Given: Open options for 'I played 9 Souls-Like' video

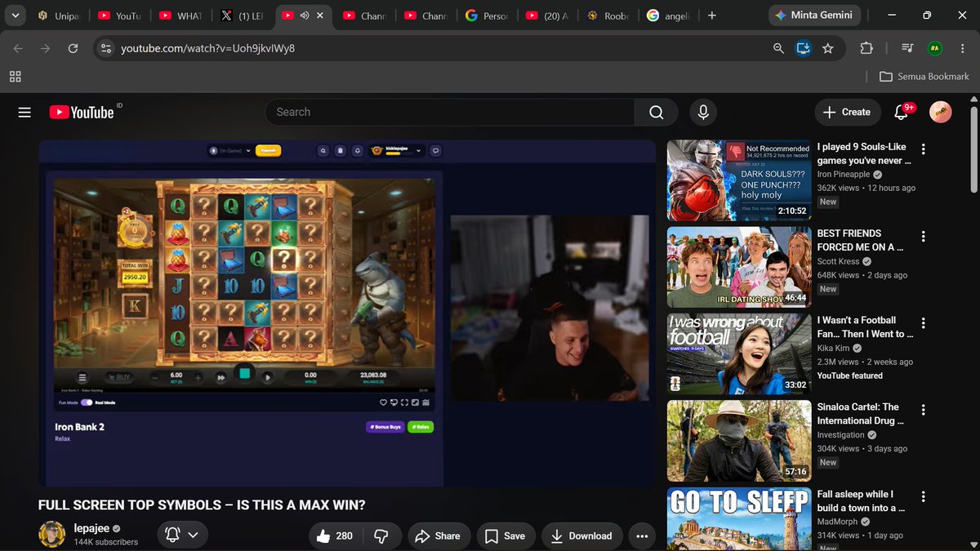Looking at the screenshot, I should [x=924, y=149].
